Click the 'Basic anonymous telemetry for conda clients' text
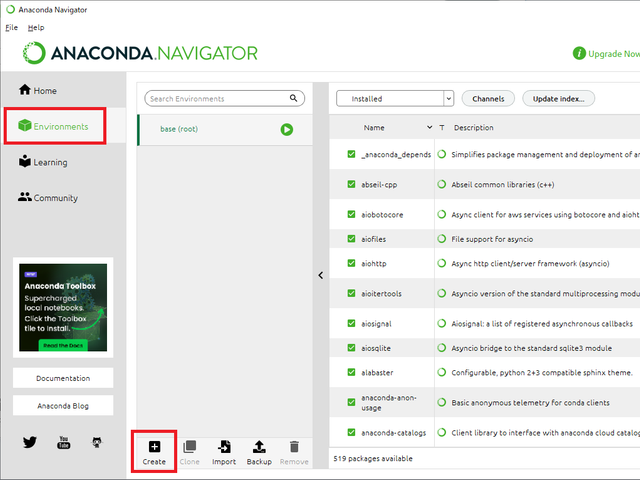The image size is (640, 480). tap(530, 402)
